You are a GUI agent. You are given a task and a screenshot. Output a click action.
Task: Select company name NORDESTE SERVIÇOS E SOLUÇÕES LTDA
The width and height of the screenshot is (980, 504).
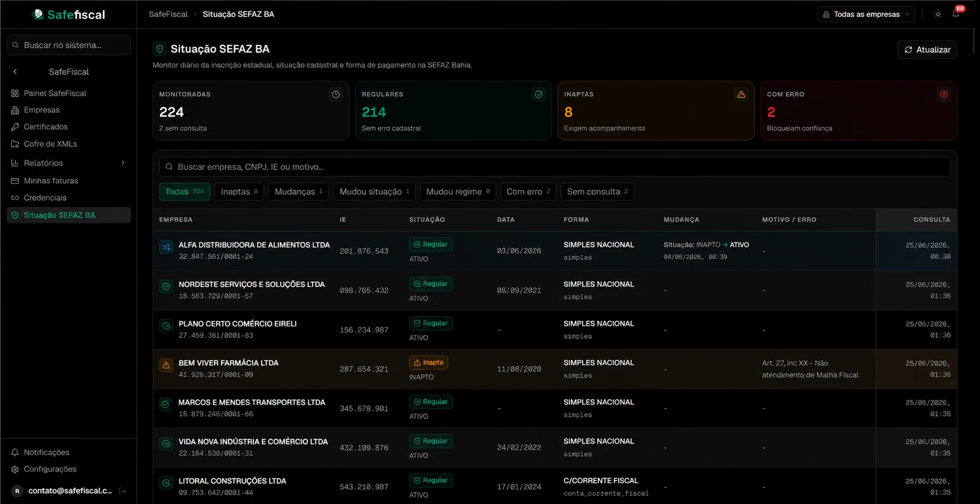(x=252, y=285)
